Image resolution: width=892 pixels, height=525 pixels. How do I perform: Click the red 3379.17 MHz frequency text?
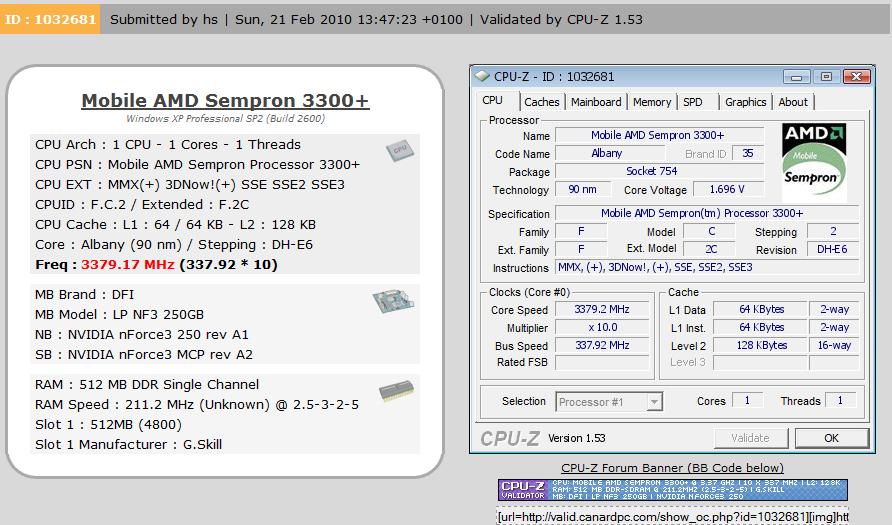[127, 265]
